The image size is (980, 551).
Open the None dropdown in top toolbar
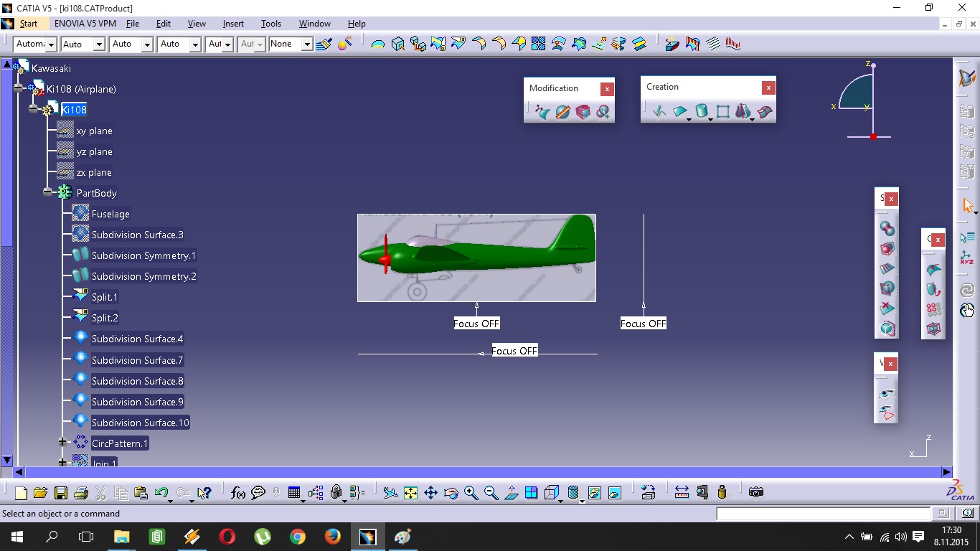pos(307,44)
